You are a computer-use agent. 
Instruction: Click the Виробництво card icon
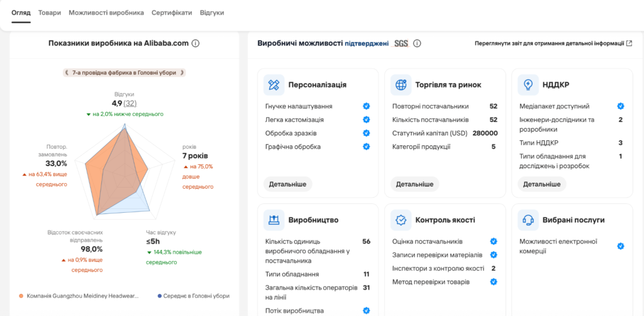pos(274,220)
